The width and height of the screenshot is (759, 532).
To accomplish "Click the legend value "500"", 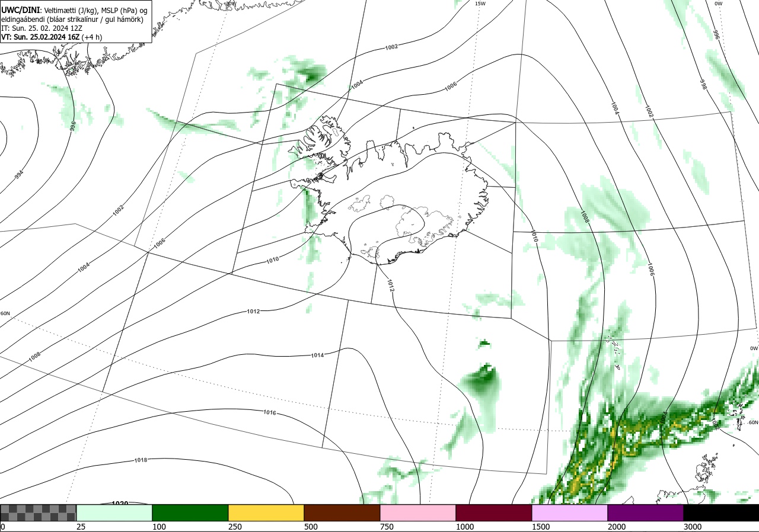I will 311,527.
